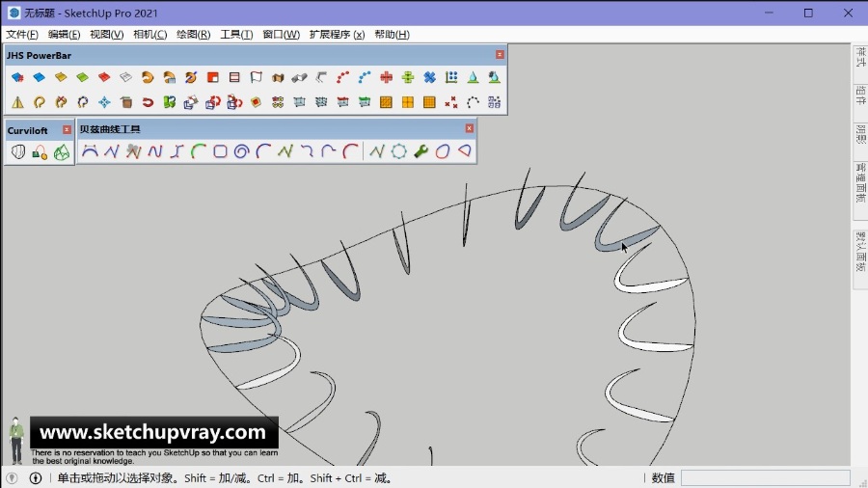868x488 pixels.
Task: Click the yellow plane PowerBar icon
Action: tap(61, 77)
